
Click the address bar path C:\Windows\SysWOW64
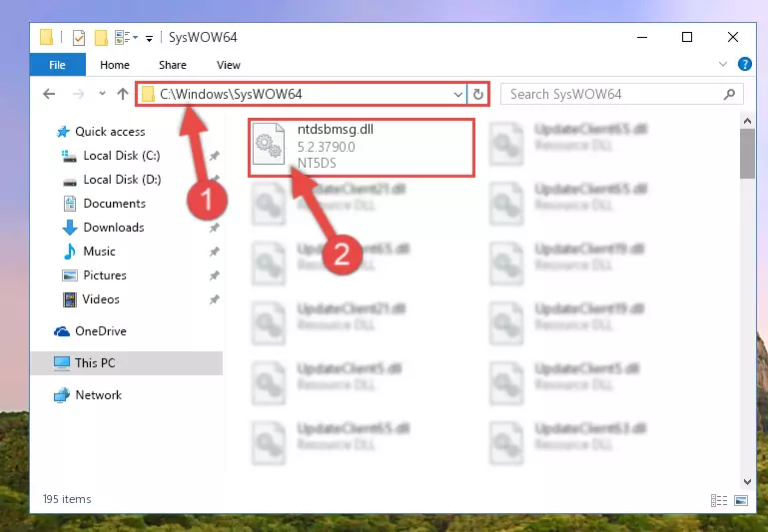pos(231,94)
